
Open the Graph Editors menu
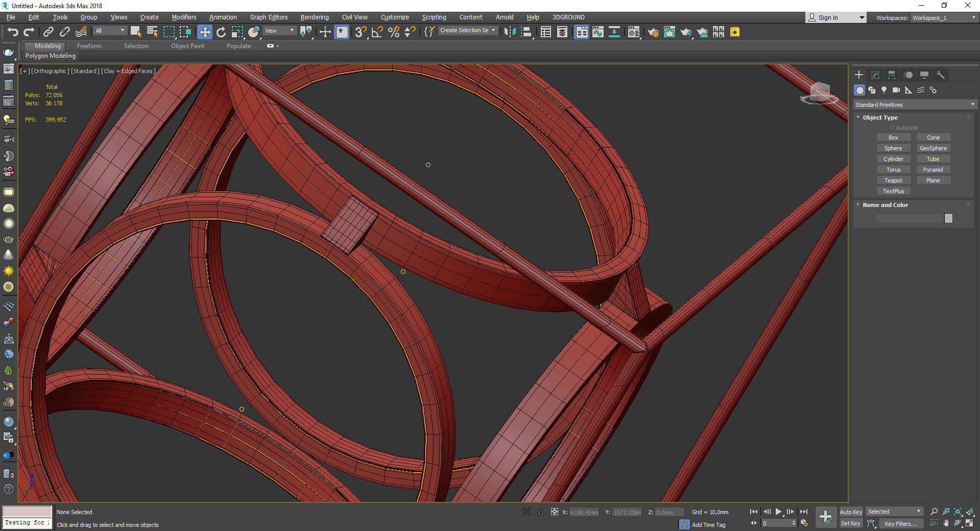click(269, 17)
